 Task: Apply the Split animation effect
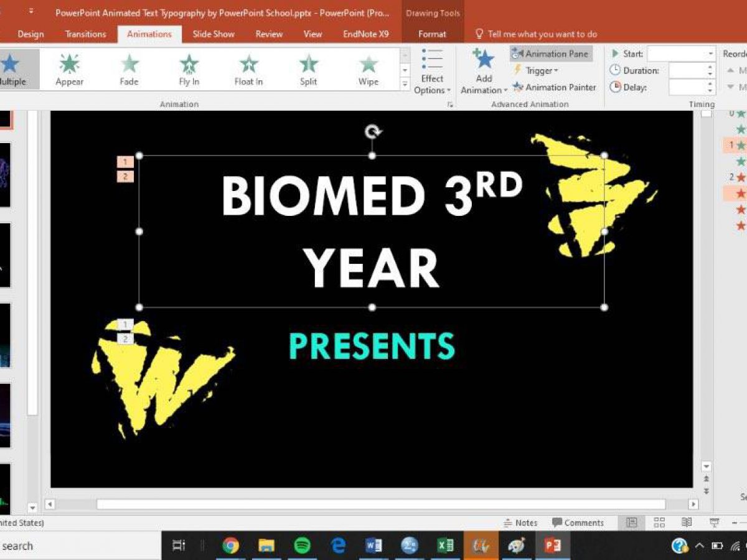pos(308,68)
